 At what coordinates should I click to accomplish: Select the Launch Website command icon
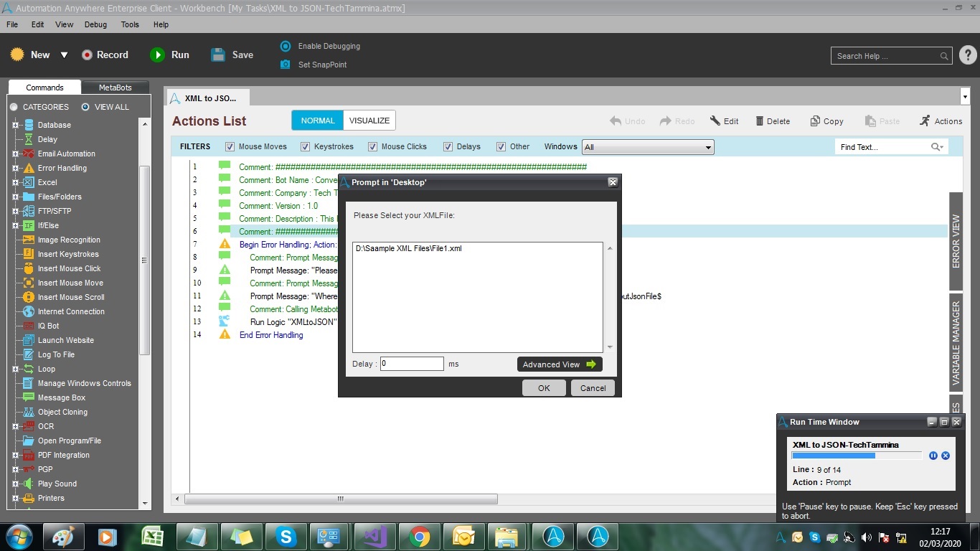[x=29, y=340]
